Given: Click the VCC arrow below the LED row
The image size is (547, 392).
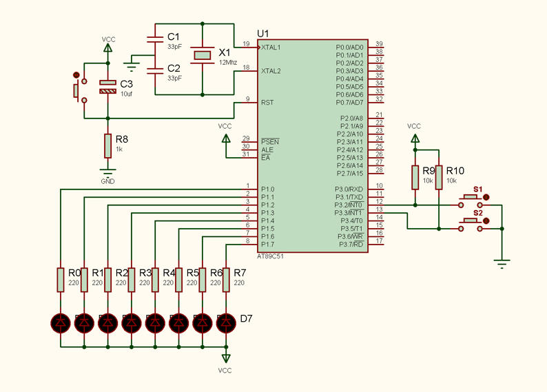Looking at the screenshot, I should coord(226,358).
